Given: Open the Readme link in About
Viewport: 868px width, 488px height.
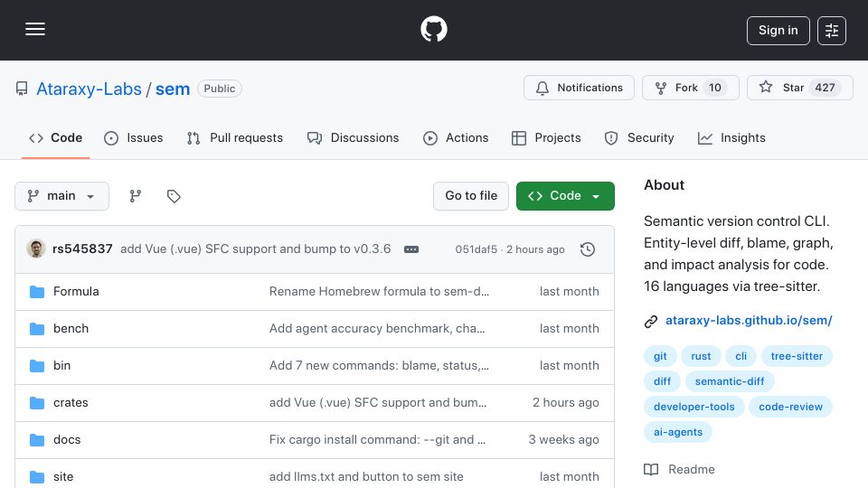Looking at the screenshot, I should pos(680,470).
